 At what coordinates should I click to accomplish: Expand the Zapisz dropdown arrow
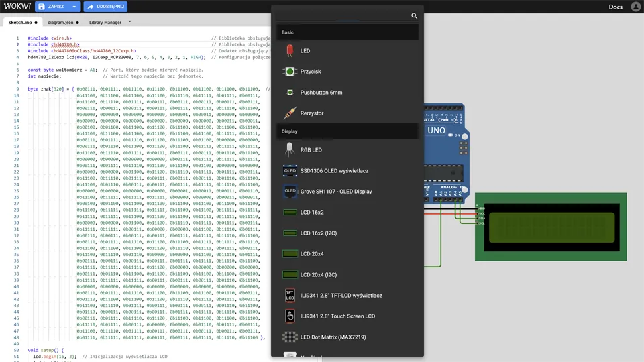74,7
